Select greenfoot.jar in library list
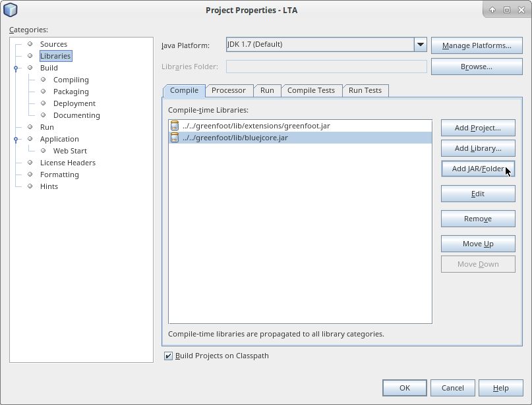 coord(256,126)
